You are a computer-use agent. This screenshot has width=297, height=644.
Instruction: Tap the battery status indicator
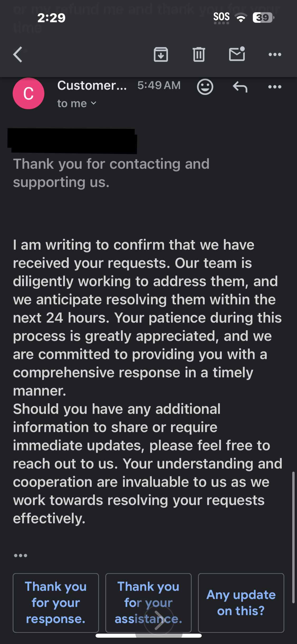263,18
